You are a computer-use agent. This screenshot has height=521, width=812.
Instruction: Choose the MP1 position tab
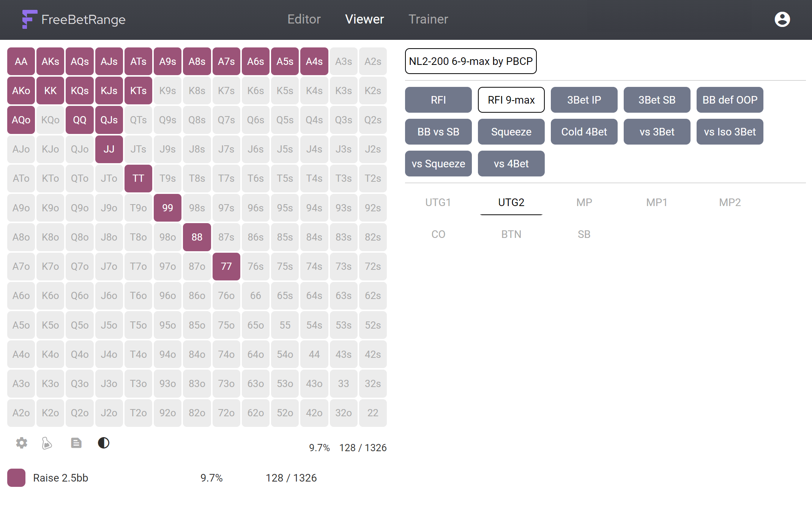click(657, 202)
